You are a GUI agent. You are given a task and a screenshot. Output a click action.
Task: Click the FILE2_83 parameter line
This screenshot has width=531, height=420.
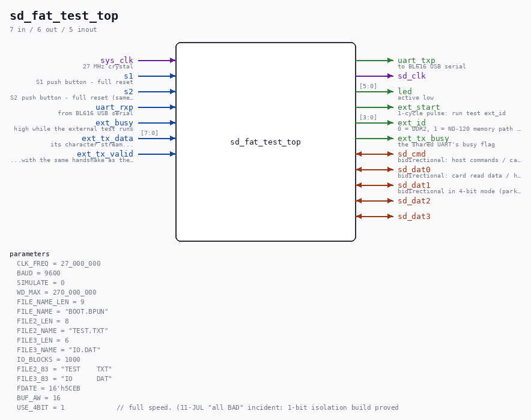click(x=64, y=369)
